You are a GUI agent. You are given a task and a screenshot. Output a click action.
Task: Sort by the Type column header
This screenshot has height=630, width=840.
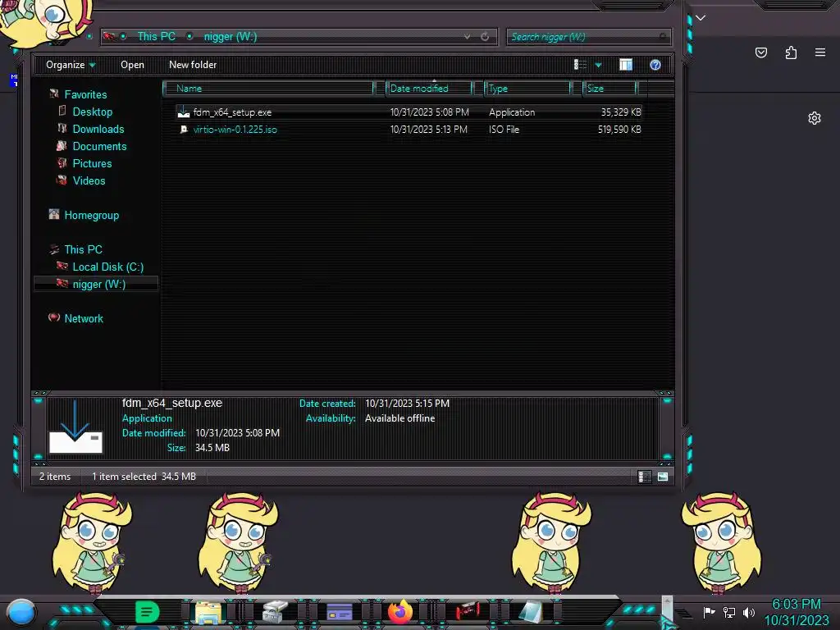(527, 89)
